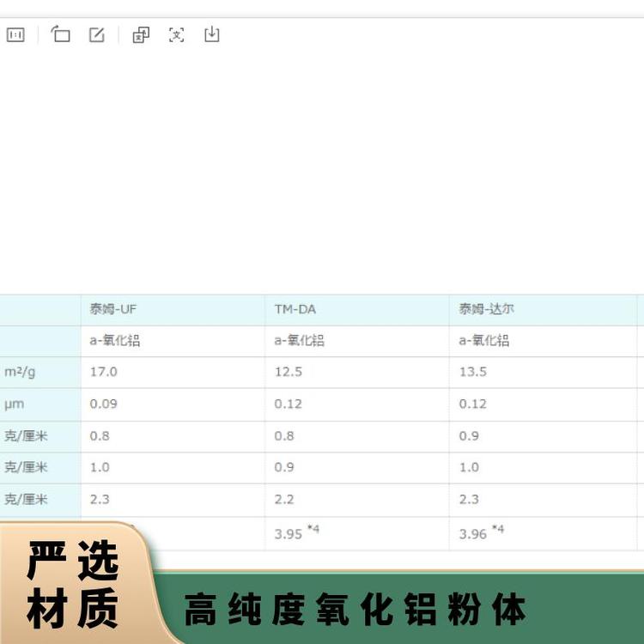Click the 克/厘米 label in the 2.2 row
644x644 pixels.
26,500
